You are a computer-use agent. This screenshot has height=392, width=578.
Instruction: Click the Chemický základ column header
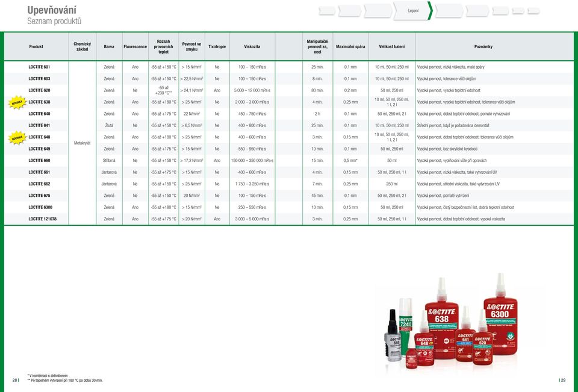point(82,46)
